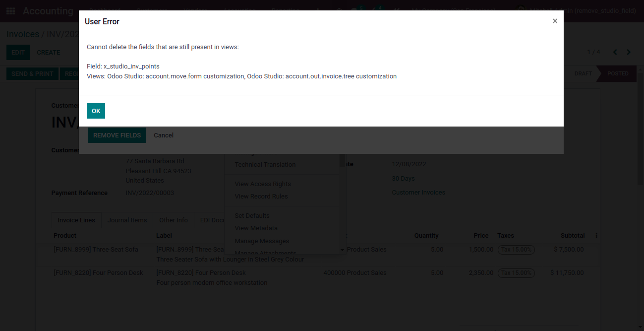Open the invoice lines column options kebab
Viewport: 644px width, 331px height.
[596, 236]
